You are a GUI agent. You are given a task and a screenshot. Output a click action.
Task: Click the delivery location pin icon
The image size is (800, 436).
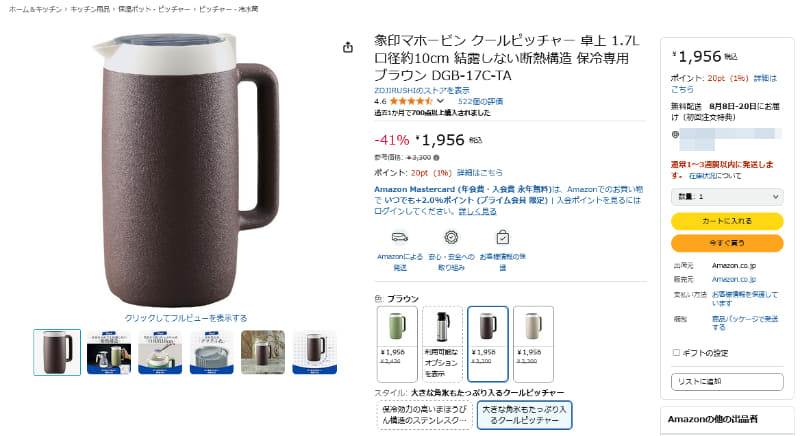coord(675,135)
